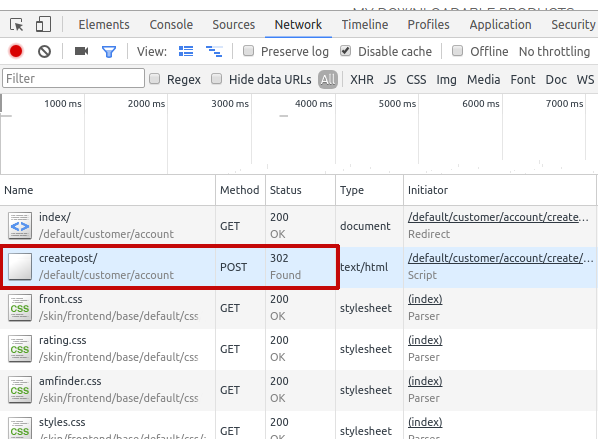Screen dimensions: 598x439
Task: Select the front.css request row
Action: click(299, 308)
